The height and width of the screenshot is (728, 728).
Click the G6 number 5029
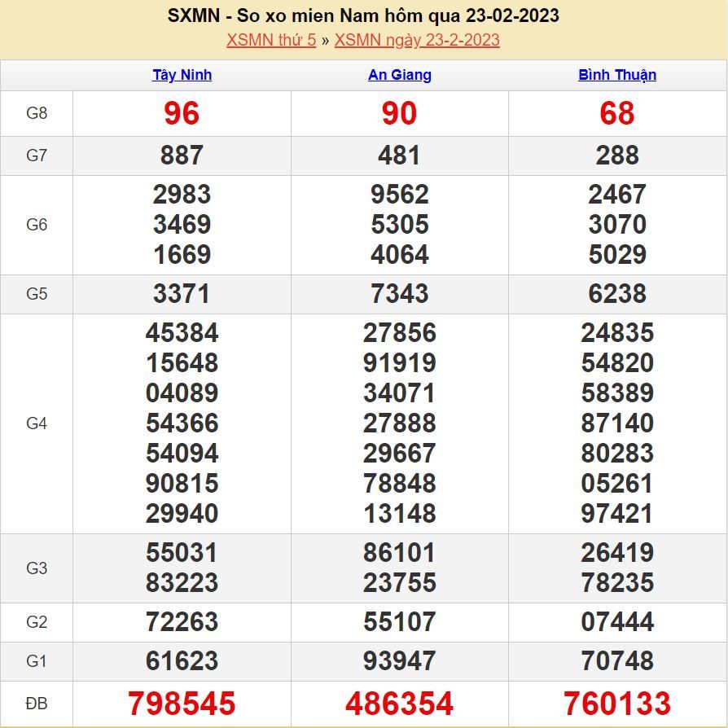point(617,255)
